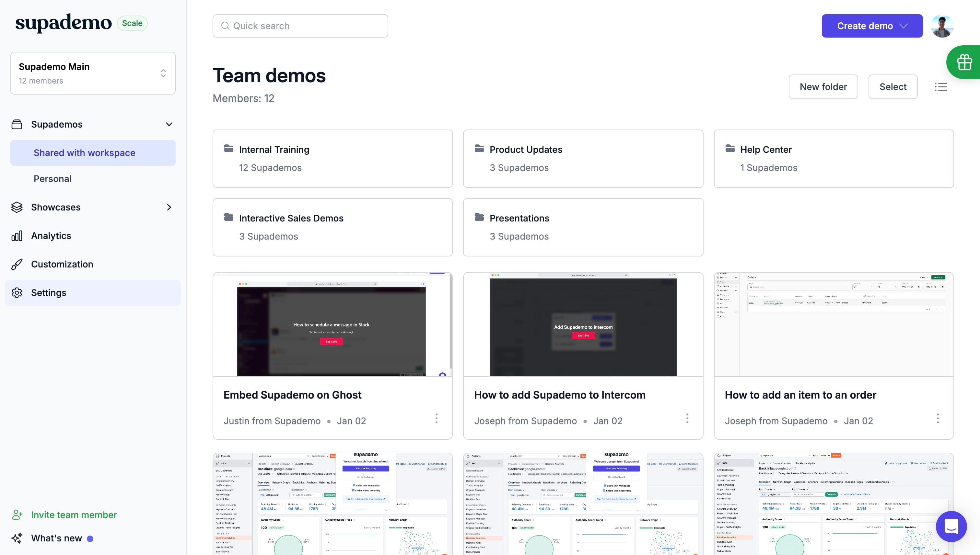
Task: Click the Product Updates folder icon
Action: tap(479, 149)
